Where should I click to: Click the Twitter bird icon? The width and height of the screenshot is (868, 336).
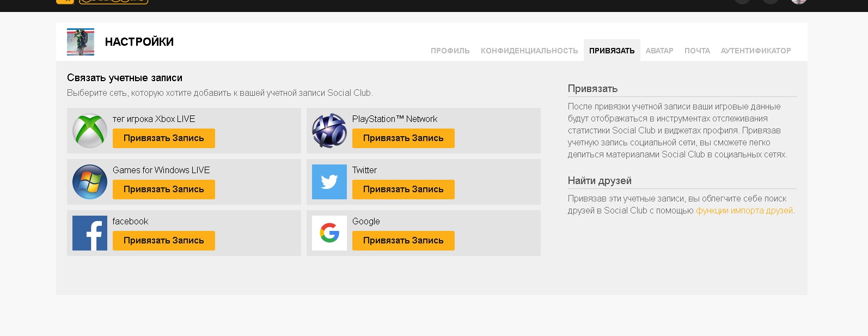tap(329, 182)
